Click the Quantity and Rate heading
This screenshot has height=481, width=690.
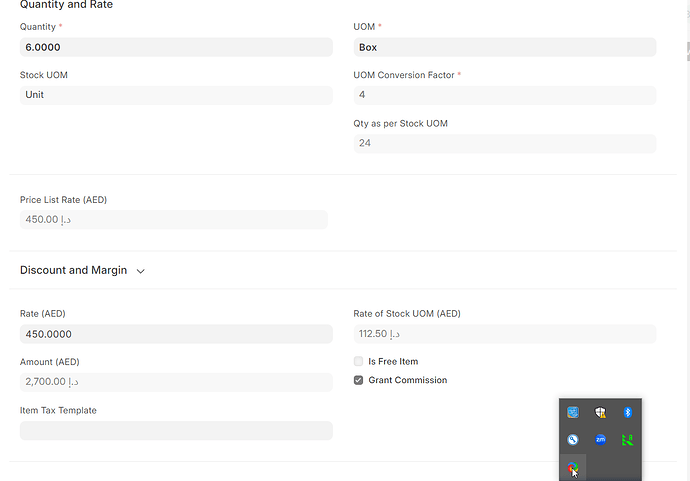(66, 5)
